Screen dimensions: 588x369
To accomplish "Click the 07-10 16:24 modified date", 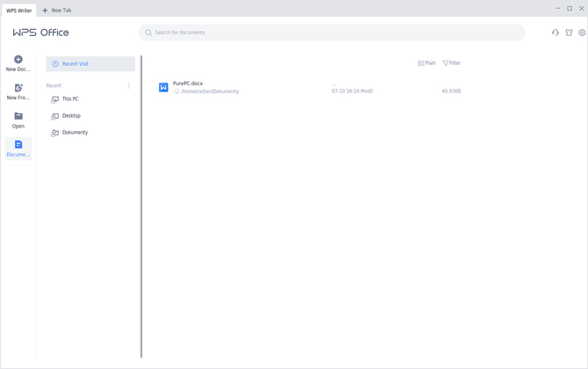I will coord(352,90).
